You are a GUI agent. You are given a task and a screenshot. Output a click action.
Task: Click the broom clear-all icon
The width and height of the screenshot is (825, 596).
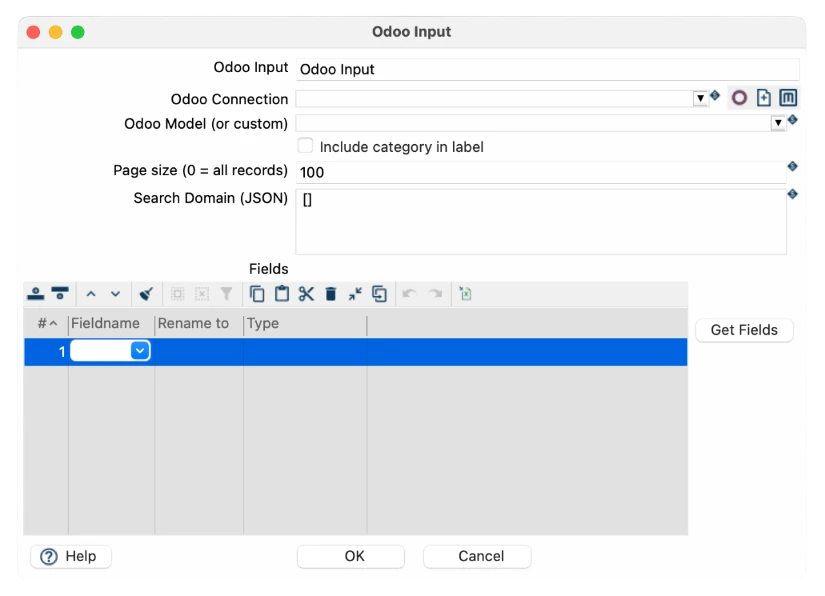146,294
